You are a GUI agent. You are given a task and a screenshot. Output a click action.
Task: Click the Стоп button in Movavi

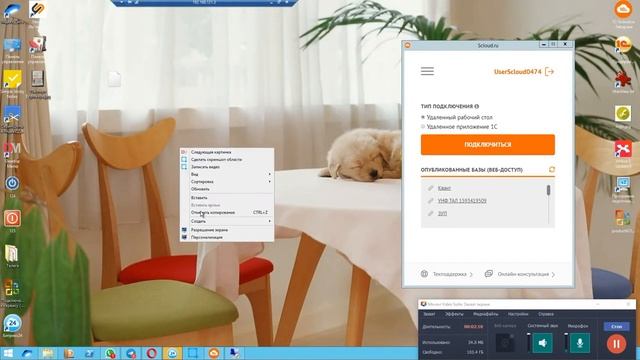pos(616,326)
